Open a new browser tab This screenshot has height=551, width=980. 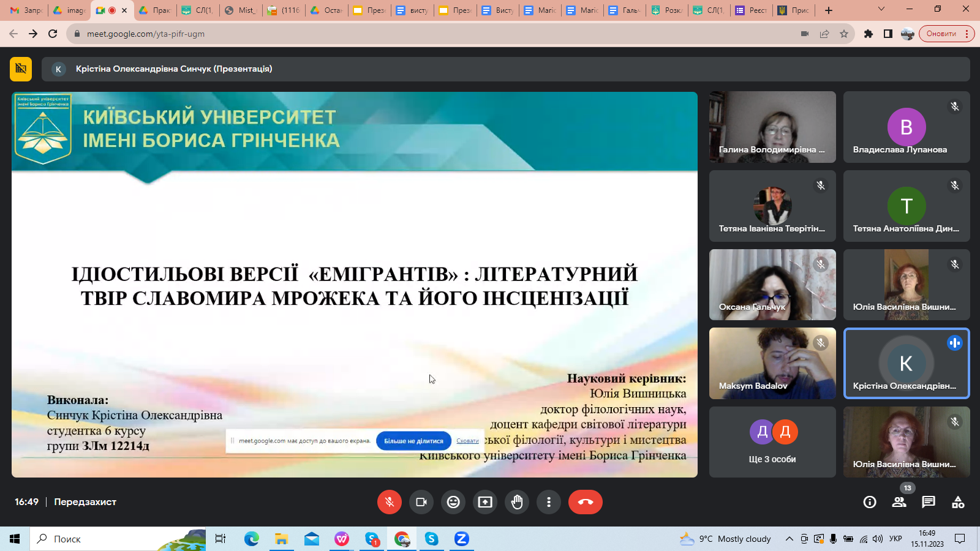coord(829,10)
